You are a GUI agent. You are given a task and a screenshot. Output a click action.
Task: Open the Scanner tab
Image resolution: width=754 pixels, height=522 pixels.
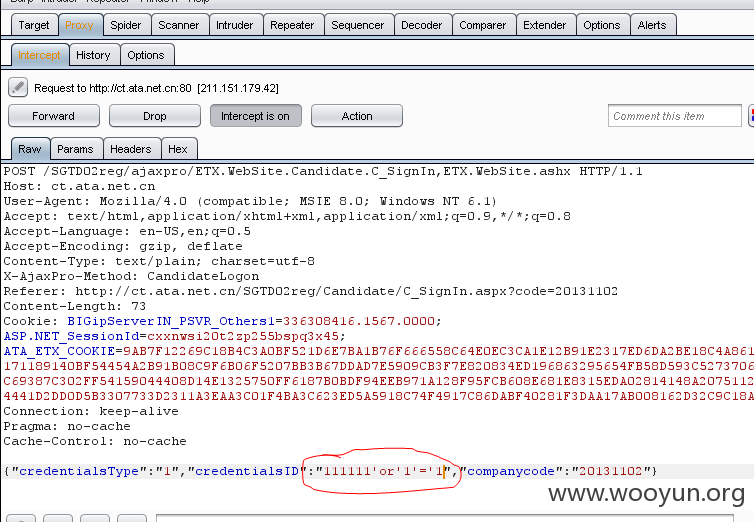[x=178, y=25]
